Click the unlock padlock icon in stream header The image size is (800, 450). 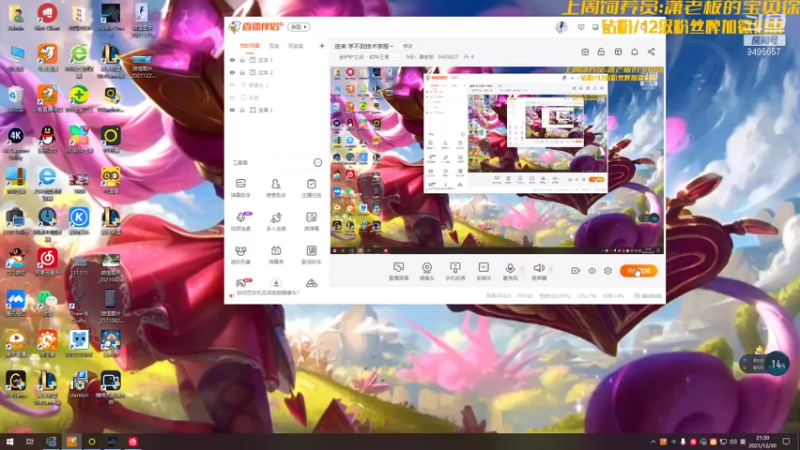click(x=602, y=52)
